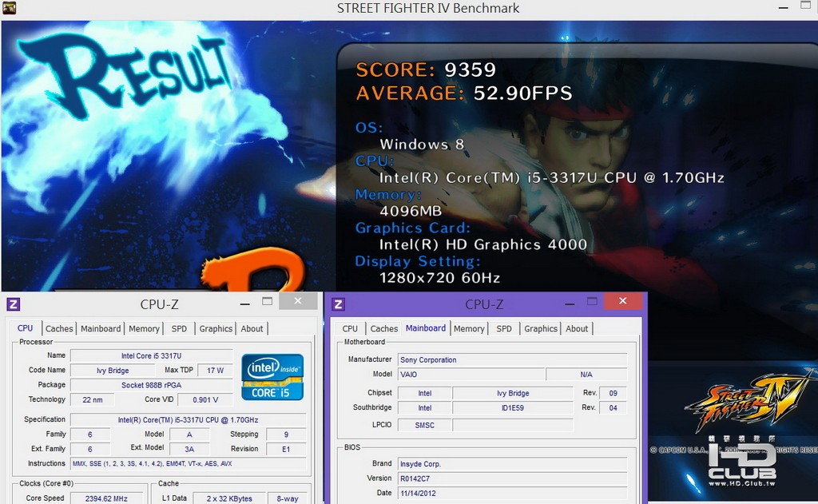Open About tab in right CPU-Z window

pyautogui.click(x=577, y=329)
